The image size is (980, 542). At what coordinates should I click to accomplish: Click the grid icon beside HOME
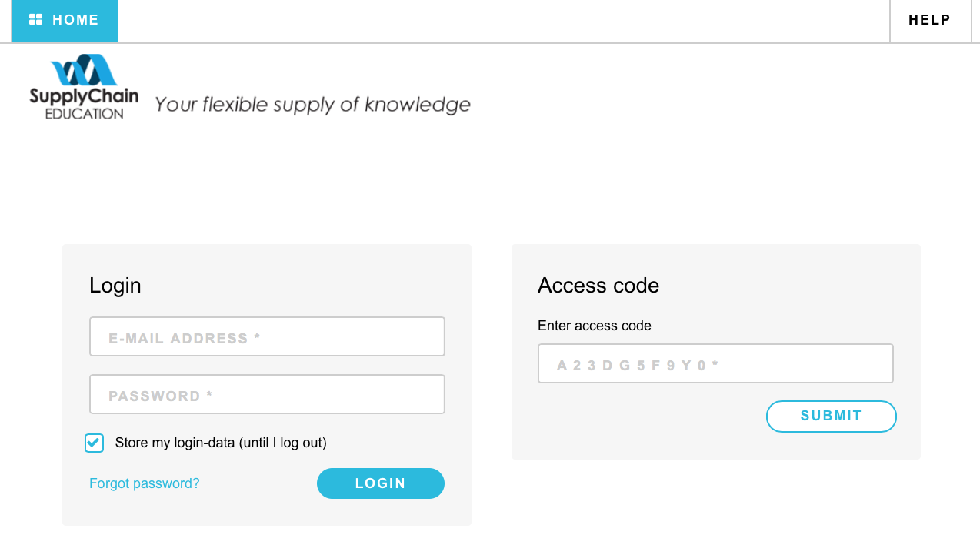tap(35, 20)
